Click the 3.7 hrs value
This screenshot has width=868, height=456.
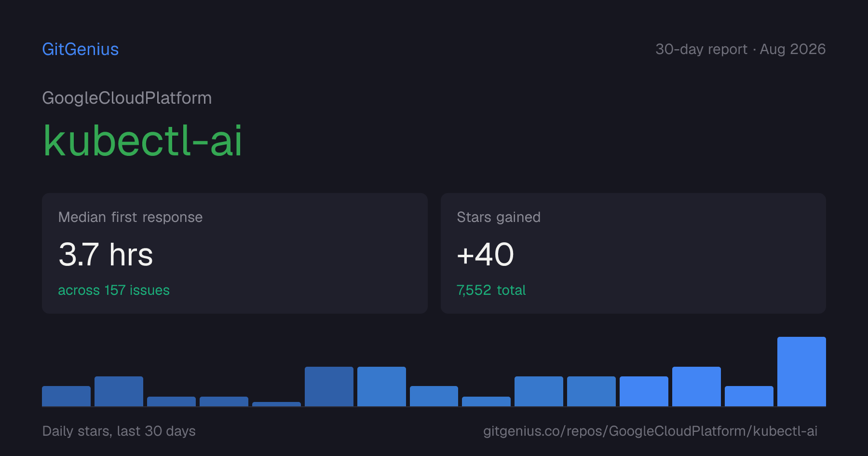(x=106, y=254)
